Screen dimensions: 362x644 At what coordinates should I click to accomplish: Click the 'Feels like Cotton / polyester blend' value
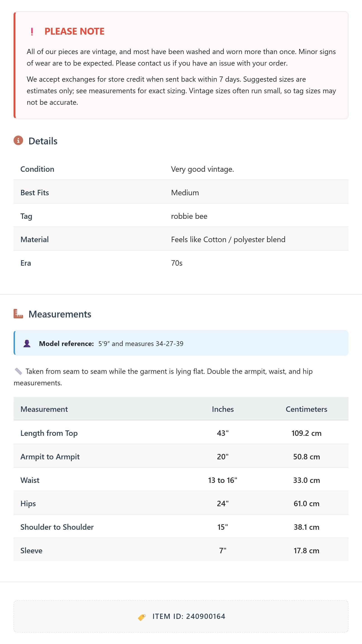point(228,239)
